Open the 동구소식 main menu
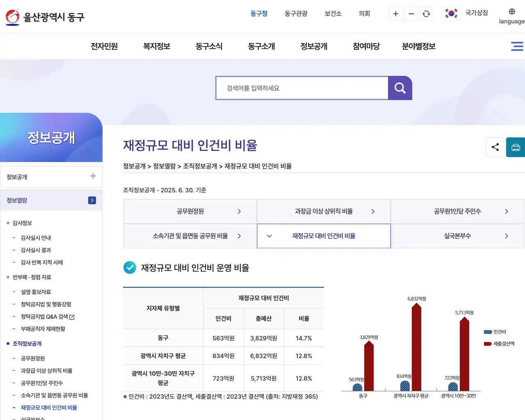Screen dimensions: 525x420 [209, 46]
